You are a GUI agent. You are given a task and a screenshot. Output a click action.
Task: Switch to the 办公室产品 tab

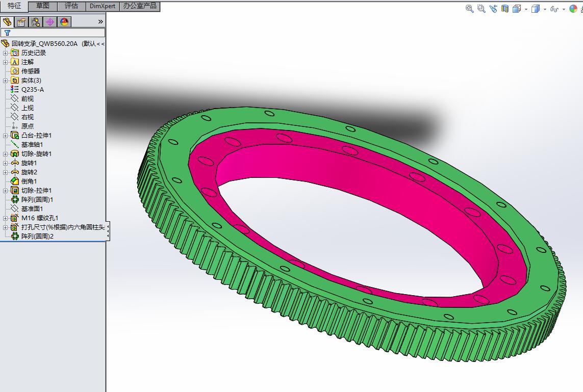[140, 6]
